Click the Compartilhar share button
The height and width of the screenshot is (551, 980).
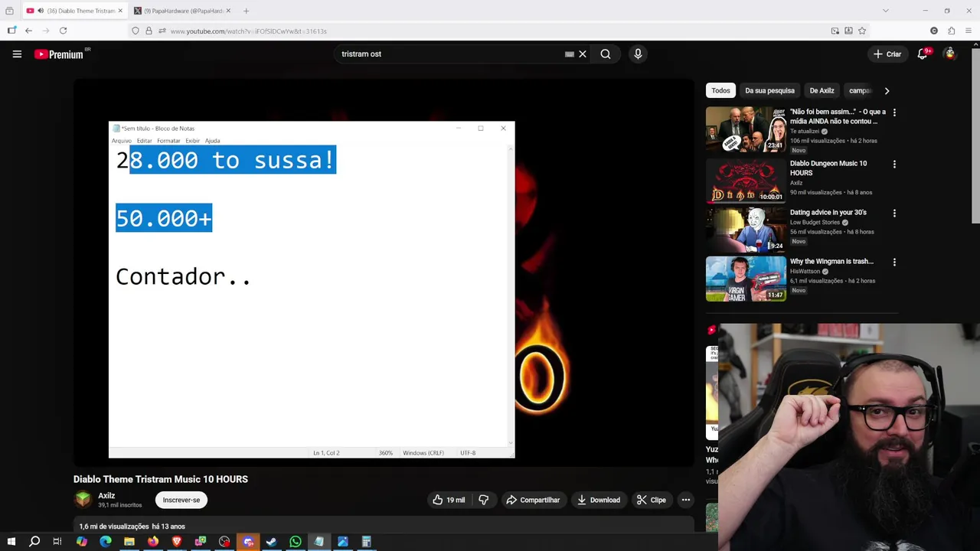pos(533,500)
